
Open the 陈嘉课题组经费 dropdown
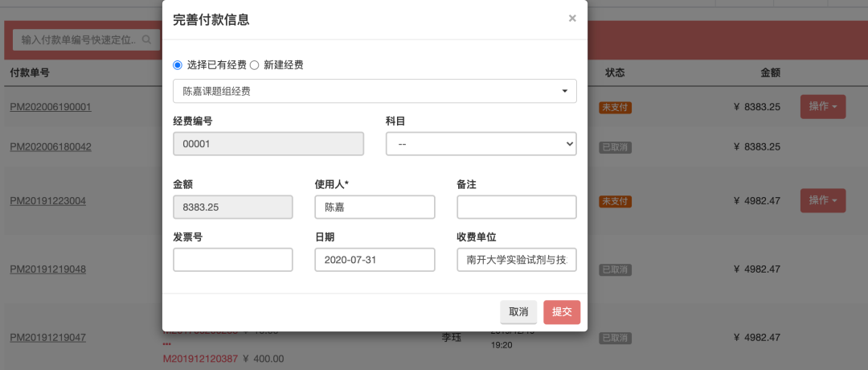click(x=375, y=91)
